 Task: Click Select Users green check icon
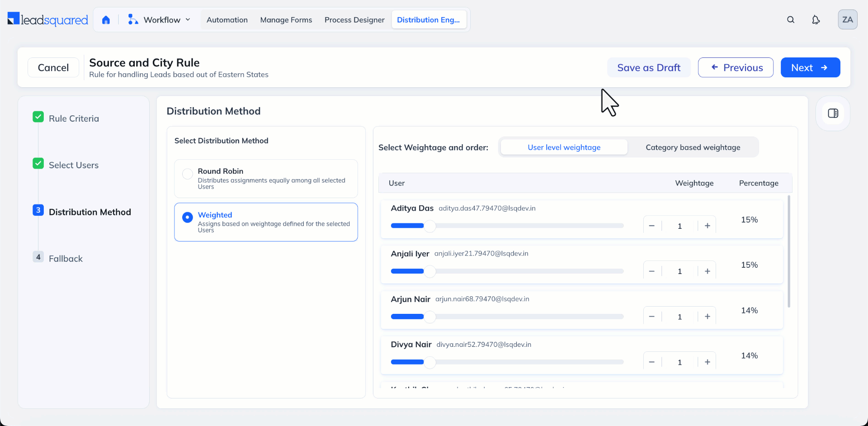coord(38,164)
